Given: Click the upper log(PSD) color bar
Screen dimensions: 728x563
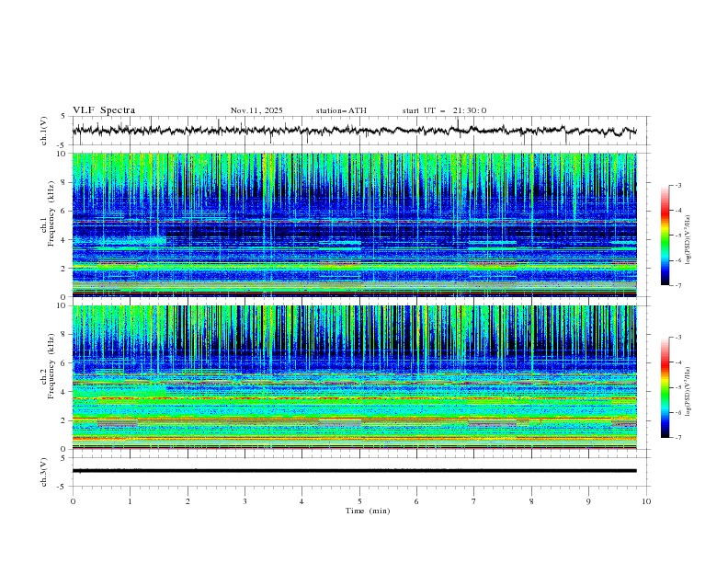Looking at the screenshot, I should [x=665, y=236].
